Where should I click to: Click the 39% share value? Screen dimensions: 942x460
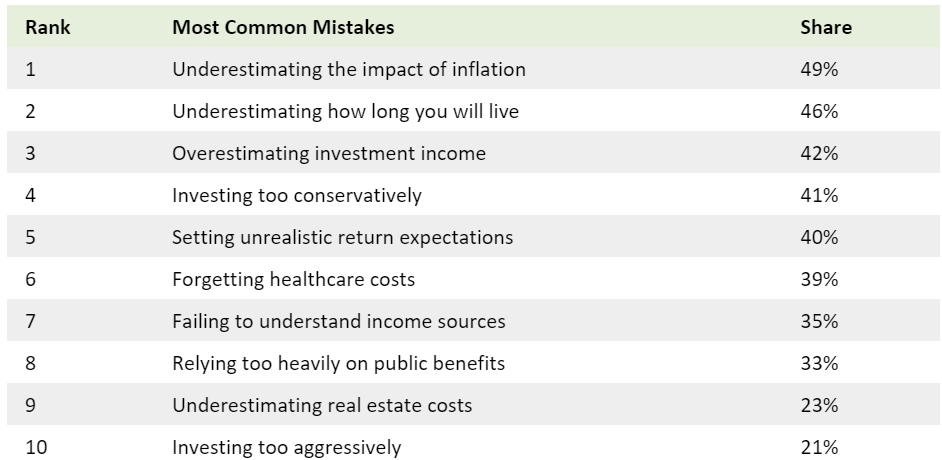(x=818, y=280)
